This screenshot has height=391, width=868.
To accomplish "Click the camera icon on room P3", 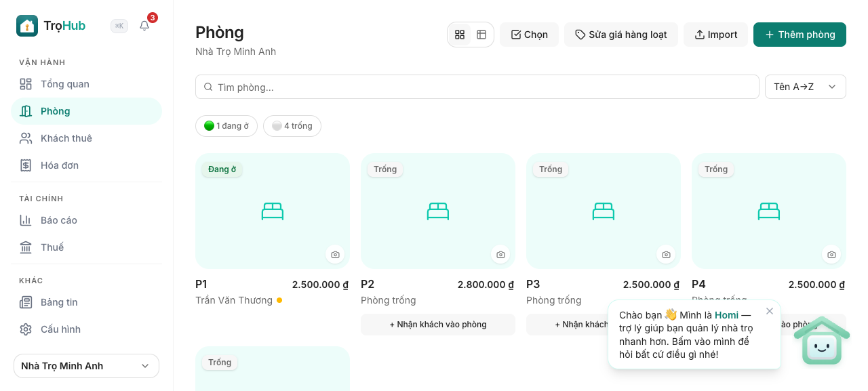I will coord(666,255).
